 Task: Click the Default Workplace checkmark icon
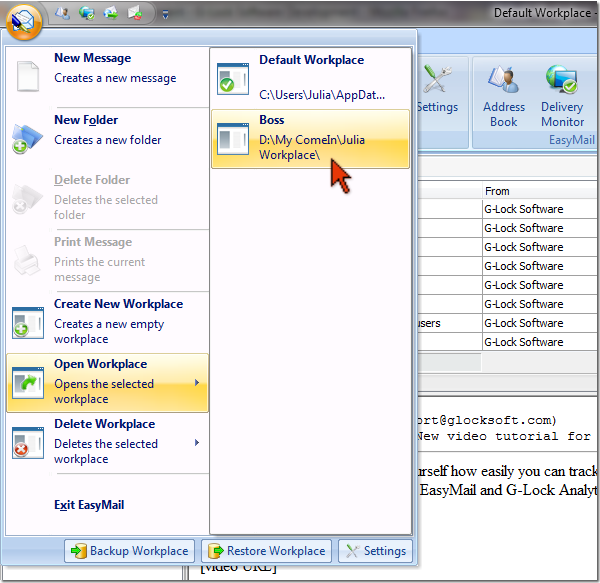click(233, 79)
